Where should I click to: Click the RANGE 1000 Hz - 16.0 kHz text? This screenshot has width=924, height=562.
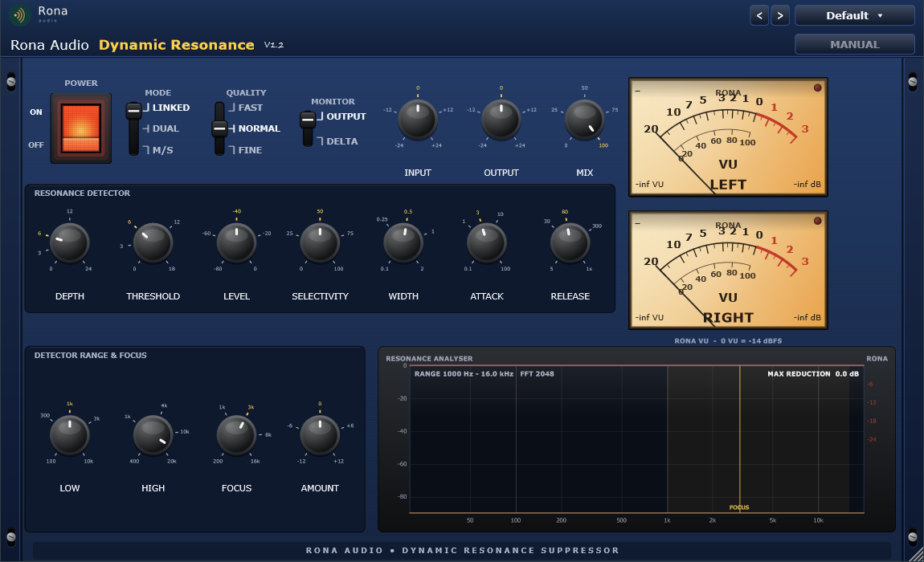pyautogui.click(x=464, y=373)
